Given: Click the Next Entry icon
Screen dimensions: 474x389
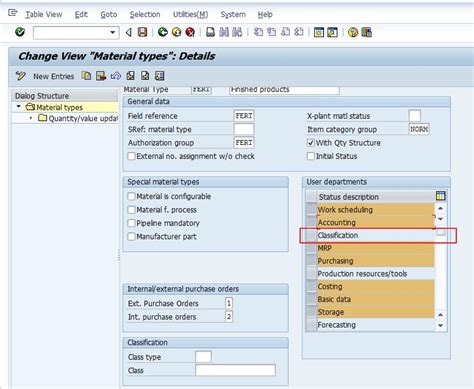Looking at the screenshot, I should pyautogui.click(x=145, y=76).
